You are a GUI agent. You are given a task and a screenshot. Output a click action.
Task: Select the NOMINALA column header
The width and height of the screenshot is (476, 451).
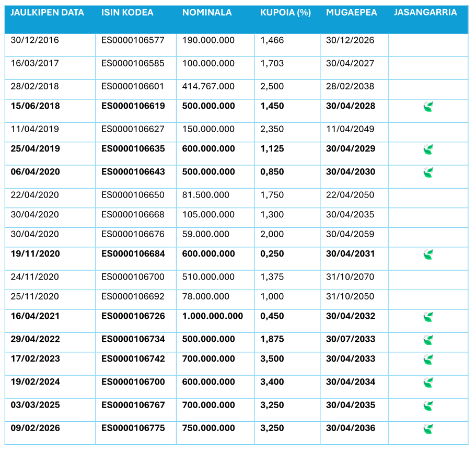207,13
